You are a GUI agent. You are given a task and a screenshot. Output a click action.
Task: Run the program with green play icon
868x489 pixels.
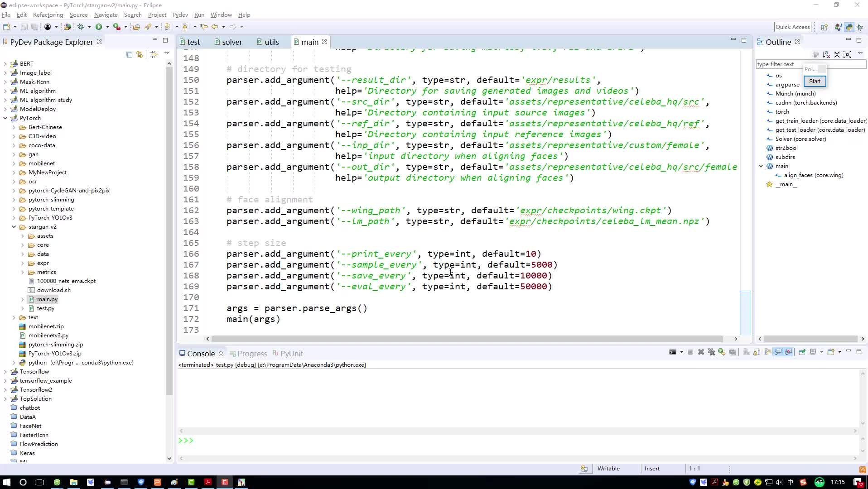tap(99, 27)
